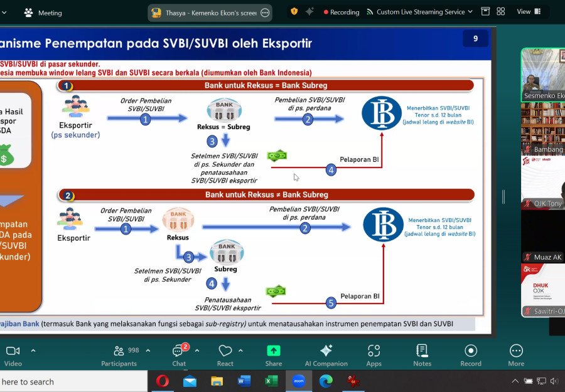
Task: Open meeting Notes
Action: (x=422, y=355)
